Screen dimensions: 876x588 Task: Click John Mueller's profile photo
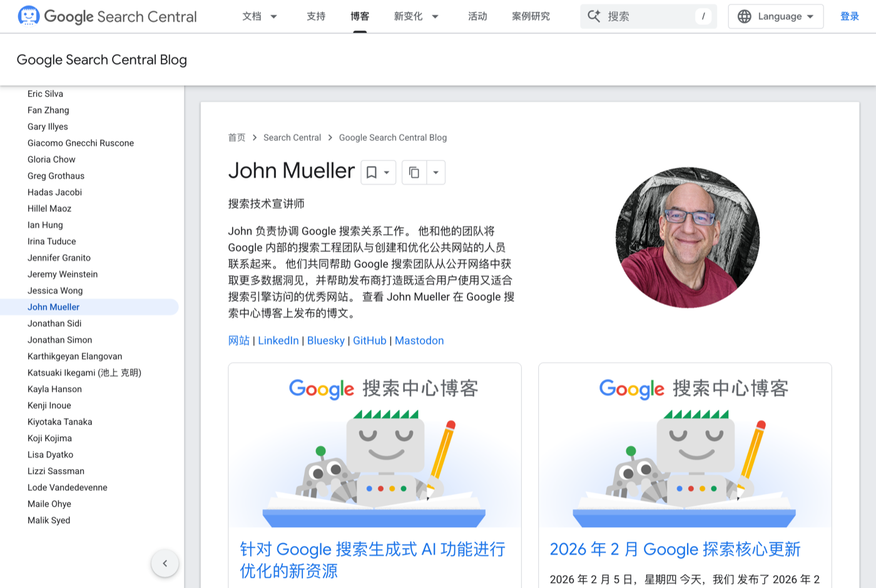[x=688, y=237]
